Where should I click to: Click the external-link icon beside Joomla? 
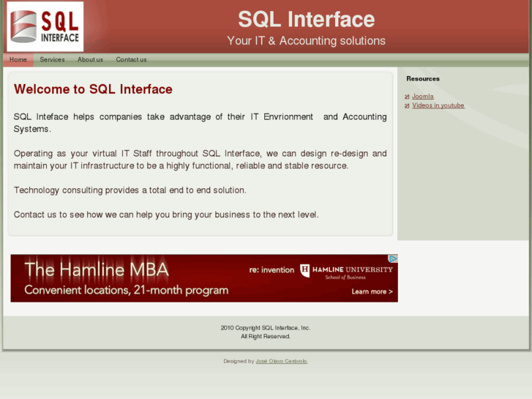[x=407, y=97]
